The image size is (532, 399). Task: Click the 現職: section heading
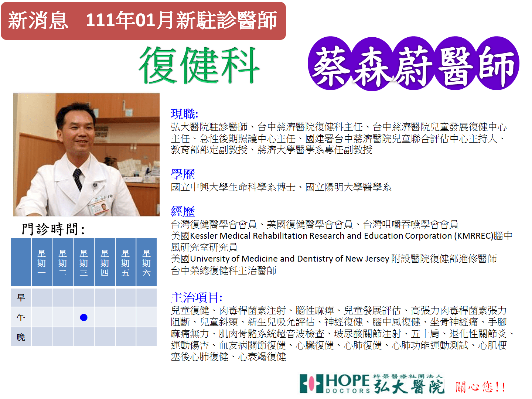(x=184, y=114)
